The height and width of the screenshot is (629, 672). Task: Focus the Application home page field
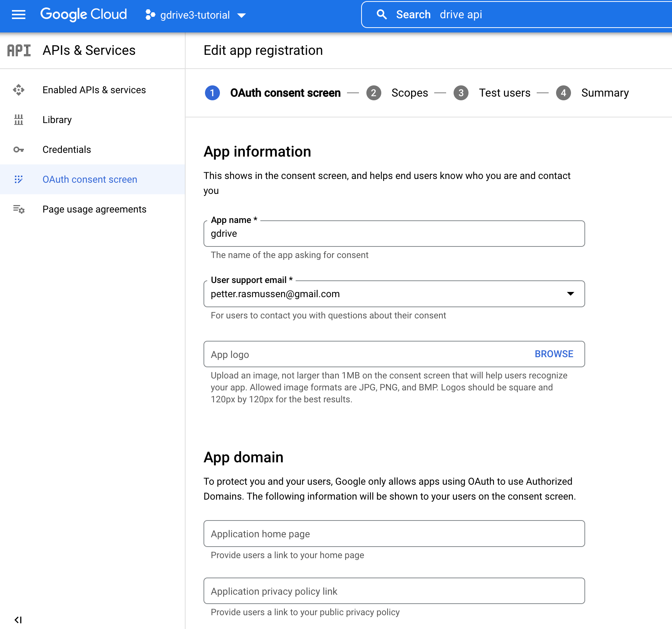394,534
